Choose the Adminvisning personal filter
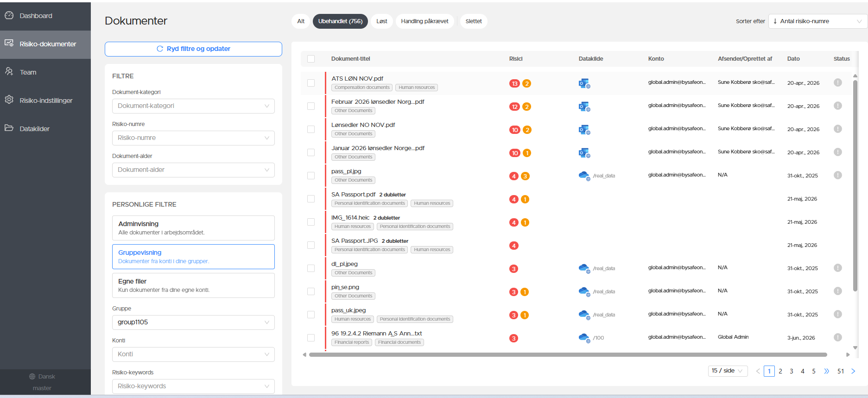 tap(193, 228)
